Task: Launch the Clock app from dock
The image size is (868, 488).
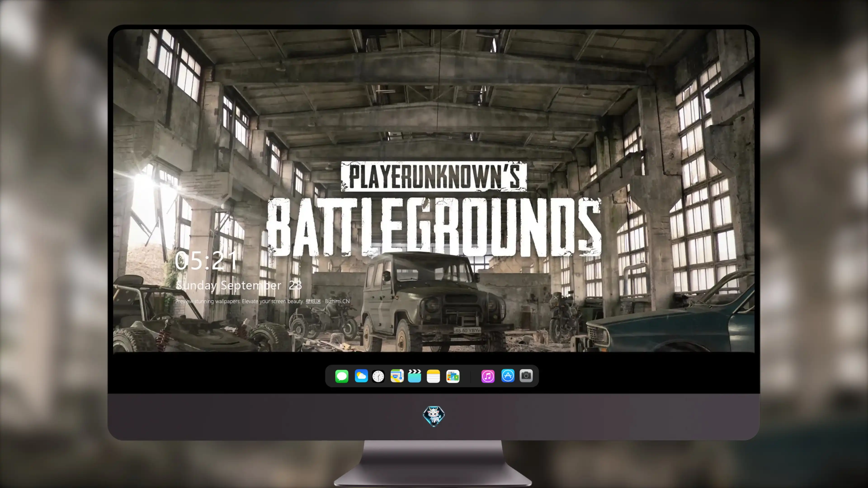Action: pyautogui.click(x=378, y=376)
